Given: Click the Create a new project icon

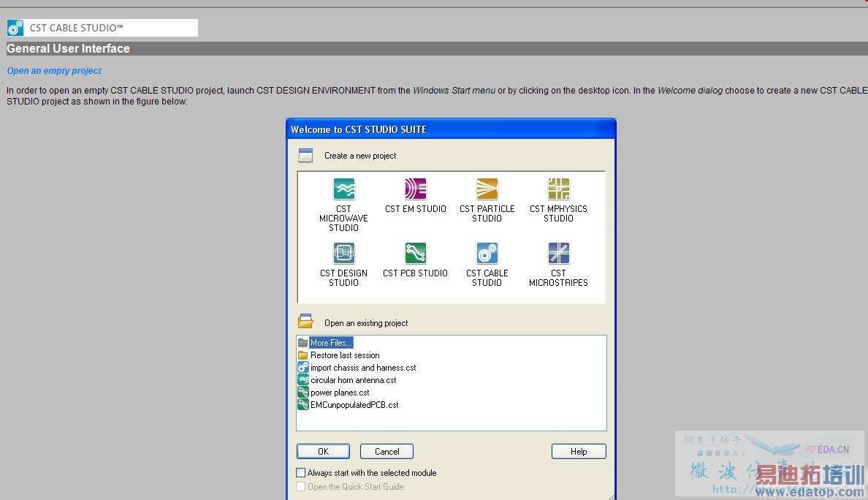Looking at the screenshot, I should (305, 156).
